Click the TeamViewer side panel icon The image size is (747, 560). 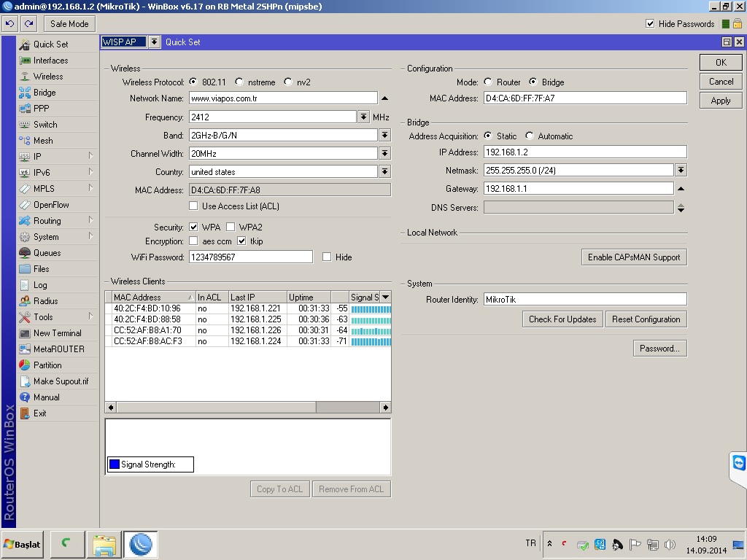click(739, 464)
